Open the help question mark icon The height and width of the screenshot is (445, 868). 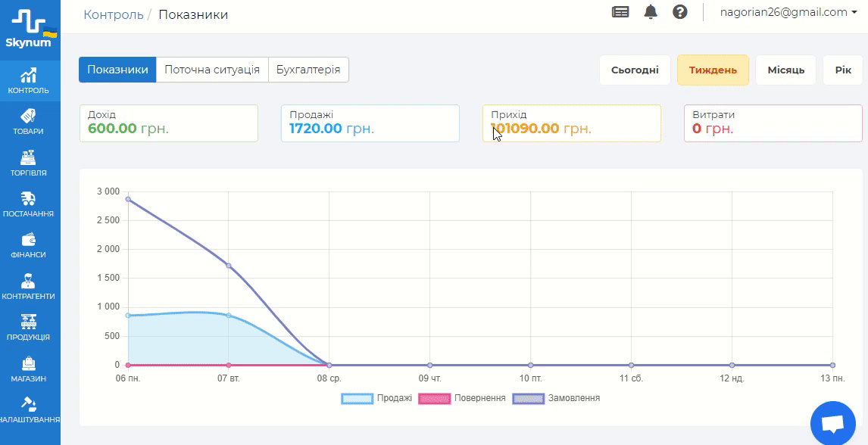(679, 12)
